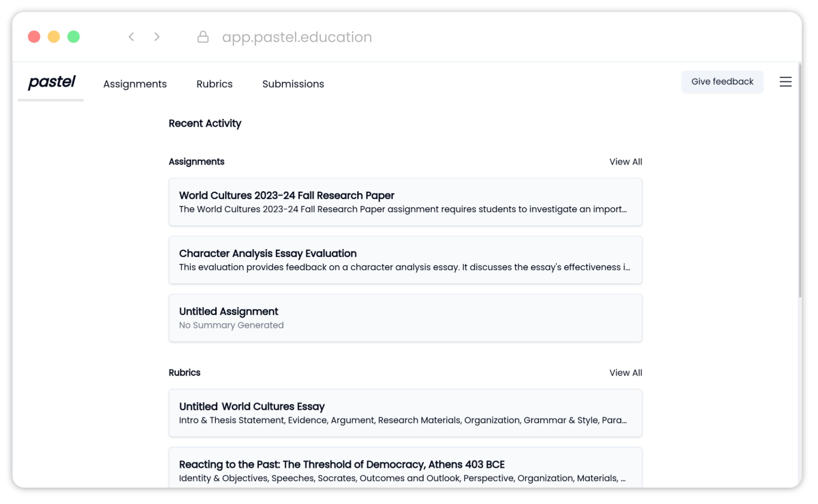Viewport: 818px width, 504px height.
Task: Click the lock icon in address bar
Action: pos(203,37)
